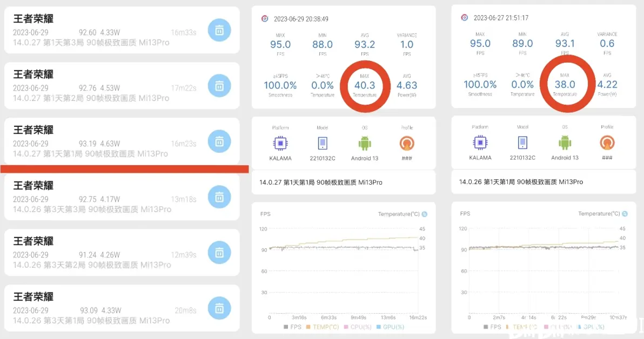Click the KALAMA chip icon in the 14.0.27 report
Screen dimensions: 644x339
(x=280, y=143)
